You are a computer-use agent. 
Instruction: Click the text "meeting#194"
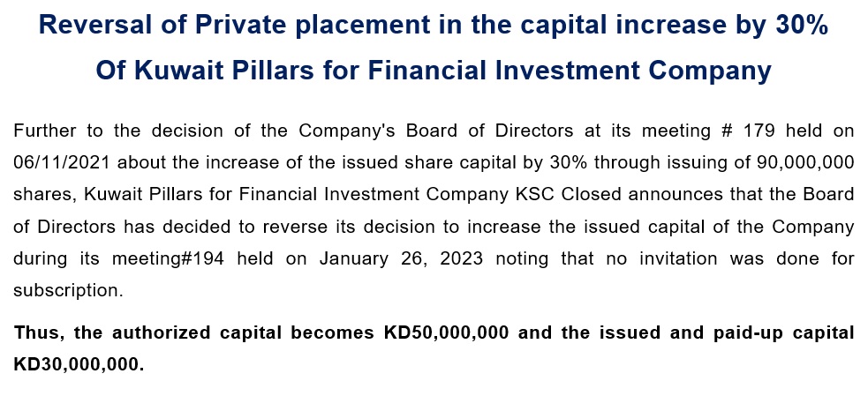pos(169,258)
